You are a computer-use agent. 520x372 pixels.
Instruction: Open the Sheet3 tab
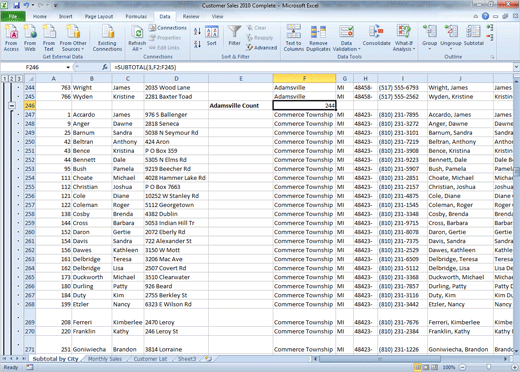pos(187,359)
